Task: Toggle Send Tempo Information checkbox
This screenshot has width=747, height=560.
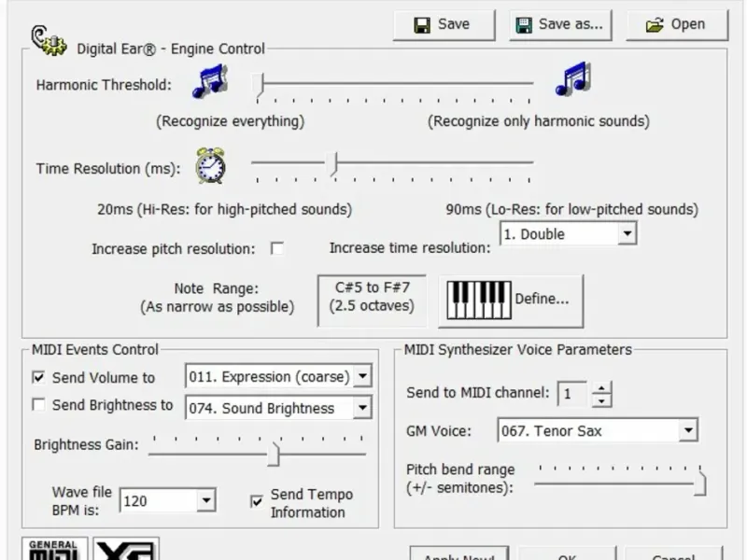Action: (256, 501)
